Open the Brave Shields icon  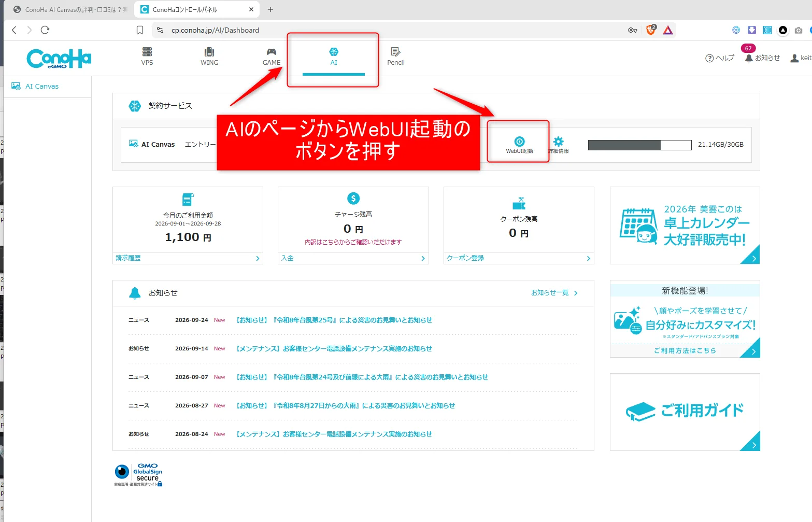(651, 30)
